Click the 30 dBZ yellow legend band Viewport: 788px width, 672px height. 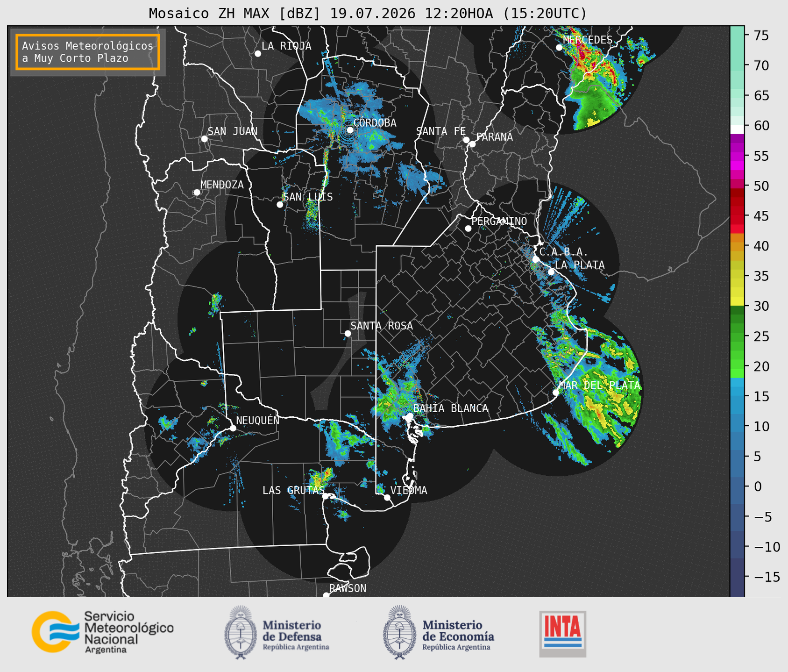coord(737,301)
